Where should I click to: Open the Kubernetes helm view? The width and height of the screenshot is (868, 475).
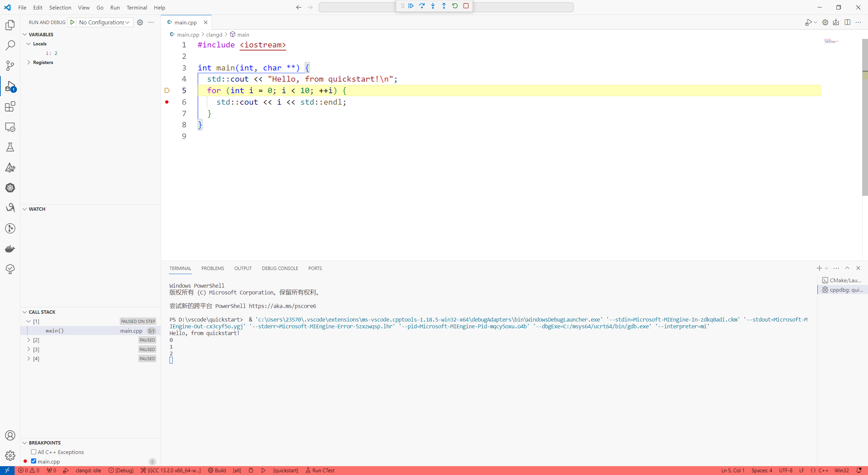pos(10,188)
